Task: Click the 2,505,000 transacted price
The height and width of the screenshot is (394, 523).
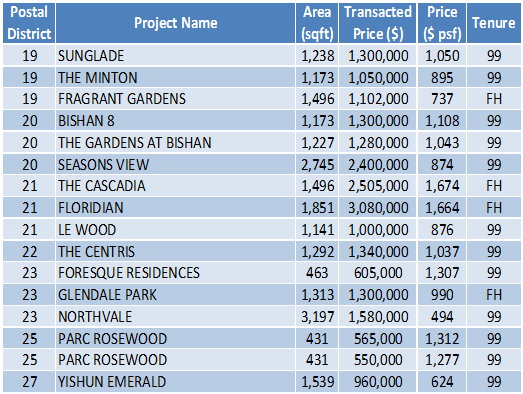Action: 378,186
